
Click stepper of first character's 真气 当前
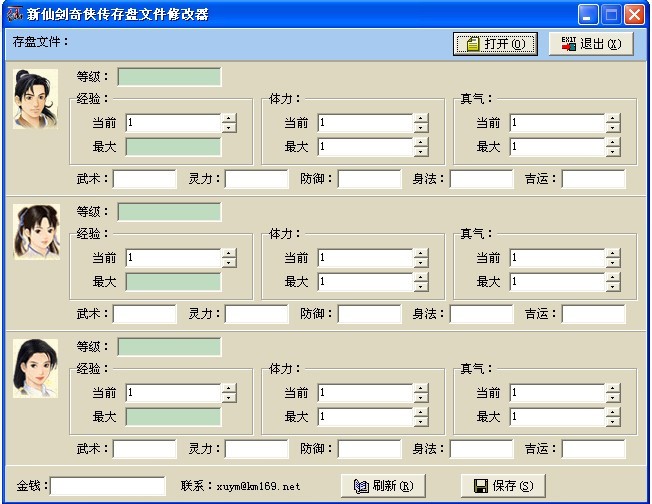(612, 123)
